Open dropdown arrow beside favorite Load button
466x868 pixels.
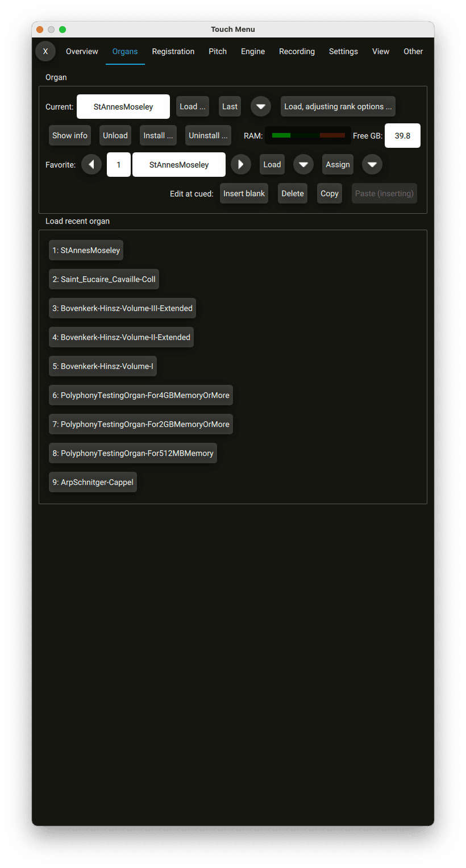coord(303,164)
